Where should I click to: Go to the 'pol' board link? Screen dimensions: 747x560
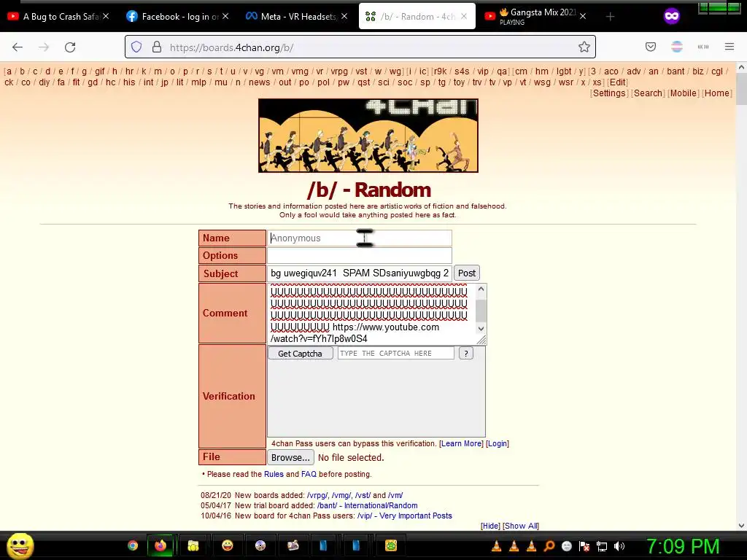323,82
